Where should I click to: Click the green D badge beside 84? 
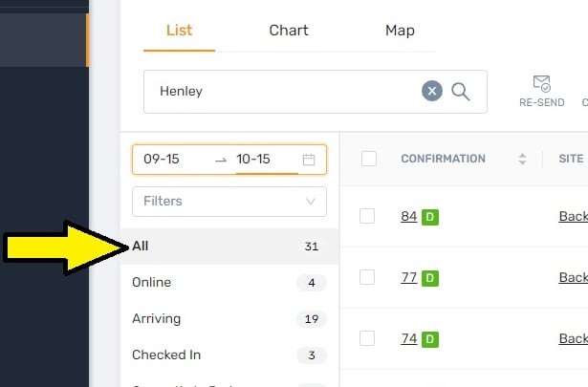tap(430, 217)
